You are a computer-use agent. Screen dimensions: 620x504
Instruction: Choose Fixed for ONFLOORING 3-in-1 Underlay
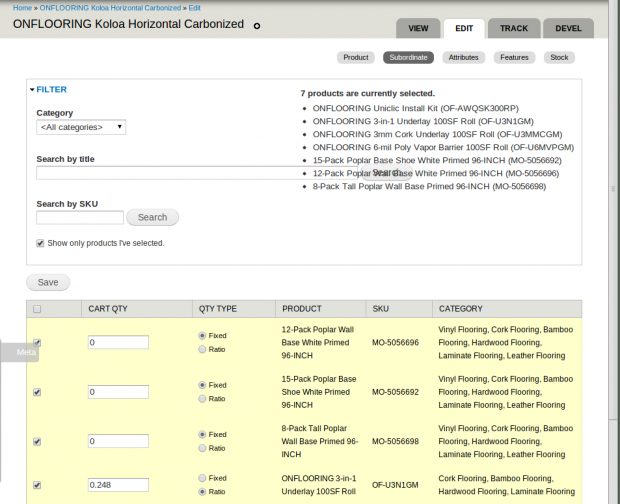204,478
